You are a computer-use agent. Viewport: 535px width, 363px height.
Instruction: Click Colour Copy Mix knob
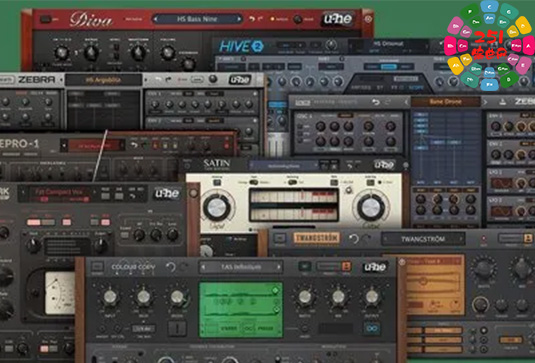(338, 297)
